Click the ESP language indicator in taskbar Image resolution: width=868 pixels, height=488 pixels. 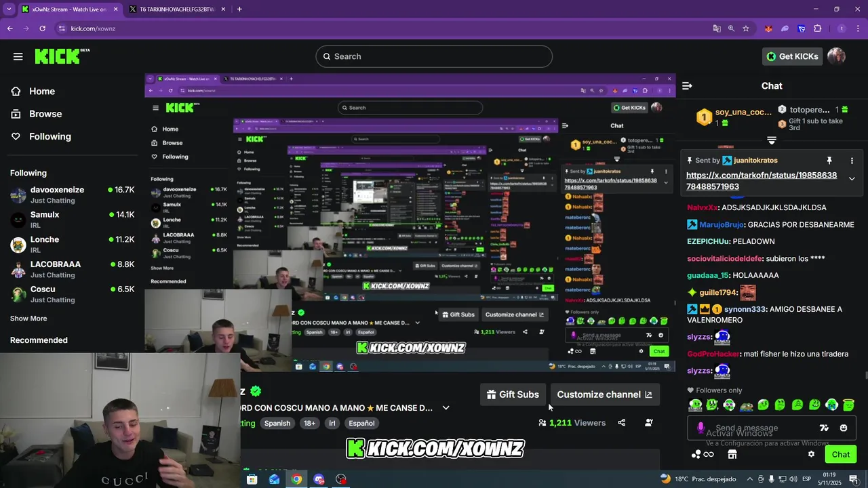coord(806,479)
